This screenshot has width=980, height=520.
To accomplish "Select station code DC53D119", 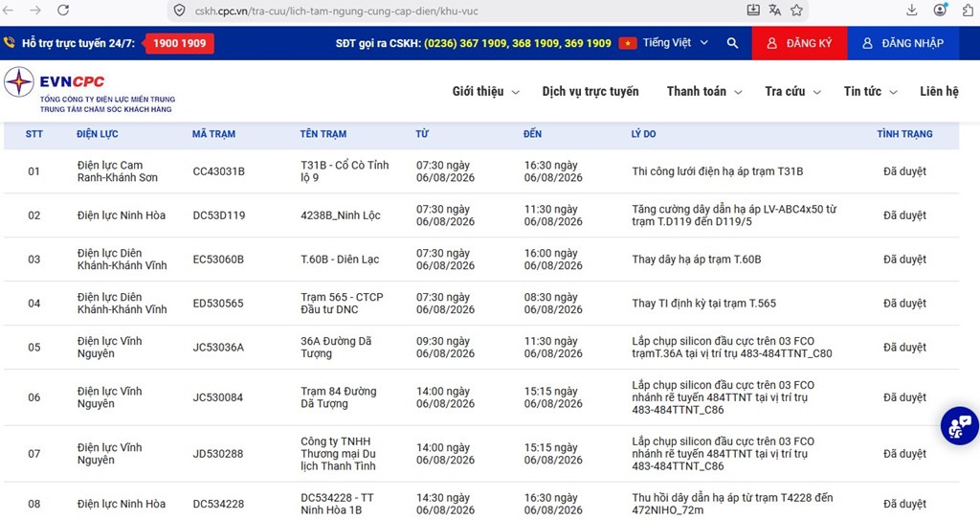I will (x=219, y=215).
